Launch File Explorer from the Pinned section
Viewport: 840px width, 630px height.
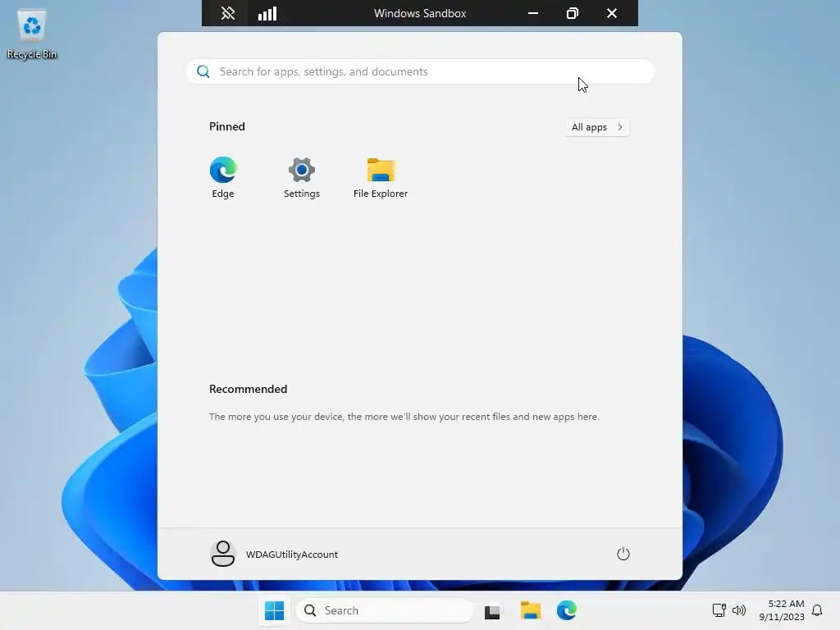pyautogui.click(x=381, y=178)
